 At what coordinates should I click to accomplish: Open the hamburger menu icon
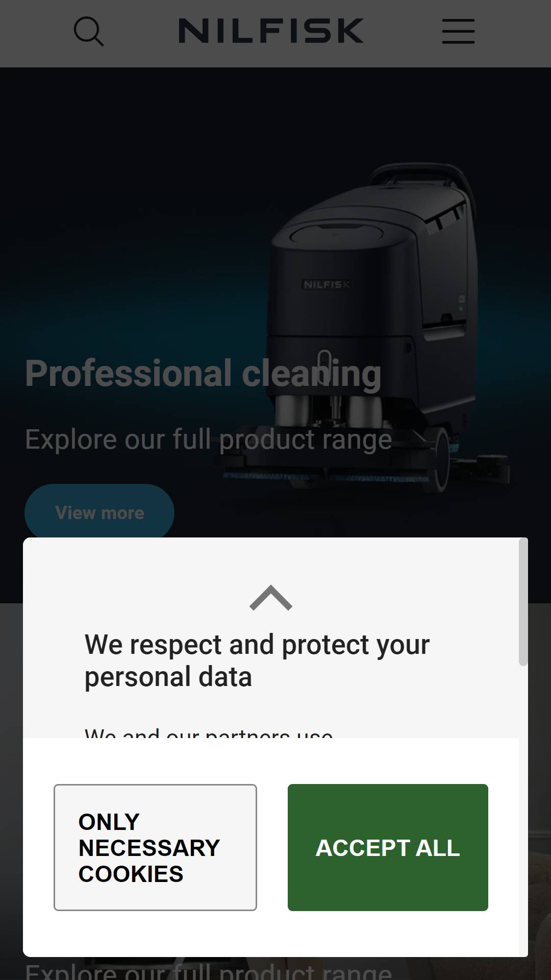[x=458, y=31]
